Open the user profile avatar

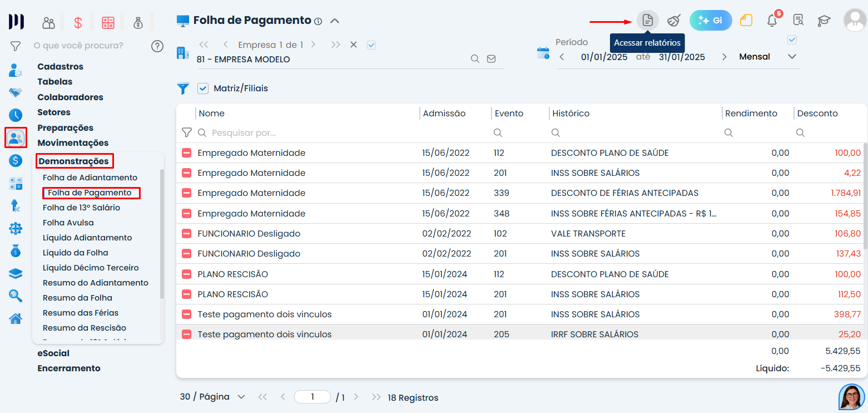[x=855, y=20]
